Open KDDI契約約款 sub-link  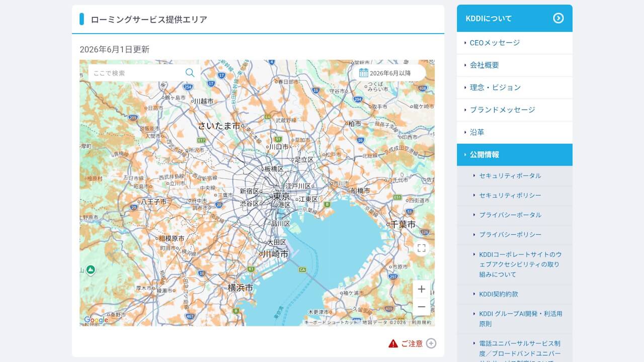click(x=515, y=294)
